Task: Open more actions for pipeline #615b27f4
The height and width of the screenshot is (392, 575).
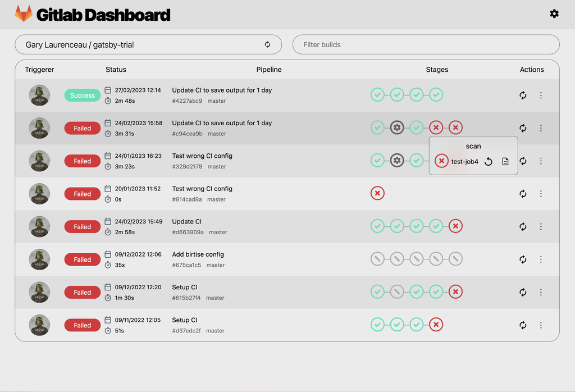Action: coord(541,292)
